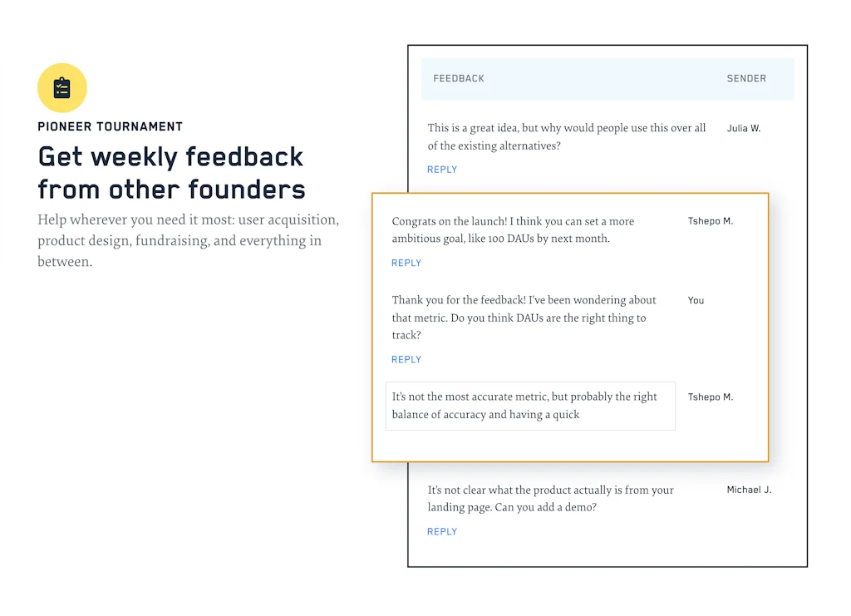
Task: Click the sender name Michael J.
Action: 749,490
